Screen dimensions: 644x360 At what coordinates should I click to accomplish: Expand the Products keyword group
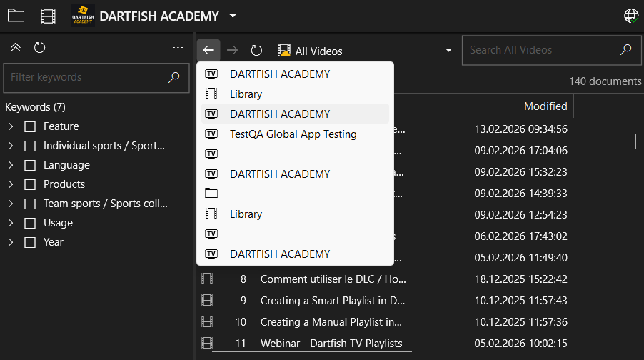pos(11,184)
